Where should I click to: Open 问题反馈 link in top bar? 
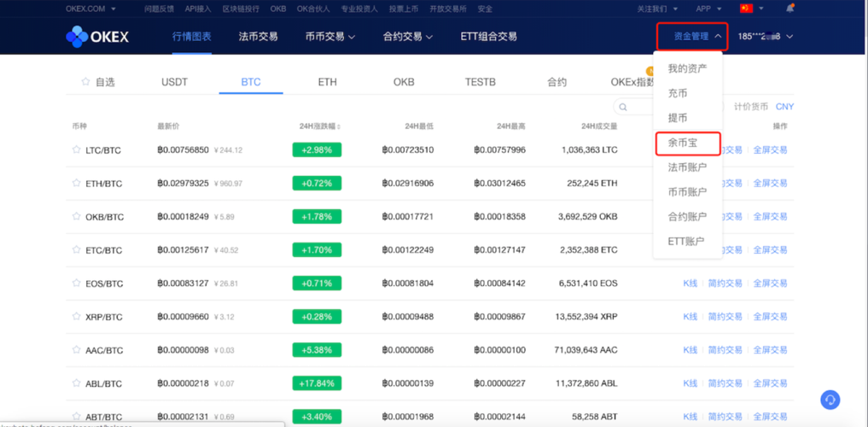tap(158, 9)
